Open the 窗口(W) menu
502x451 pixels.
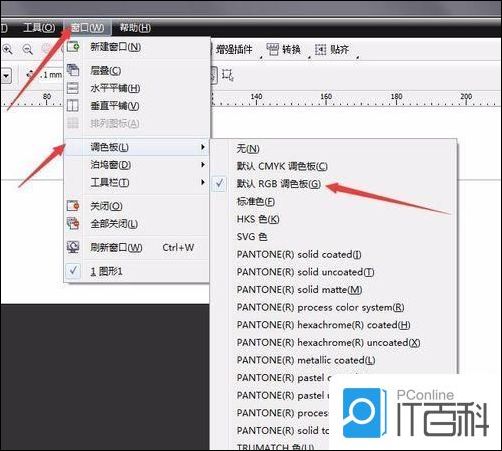pyautogui.click(x=87, y=27)
